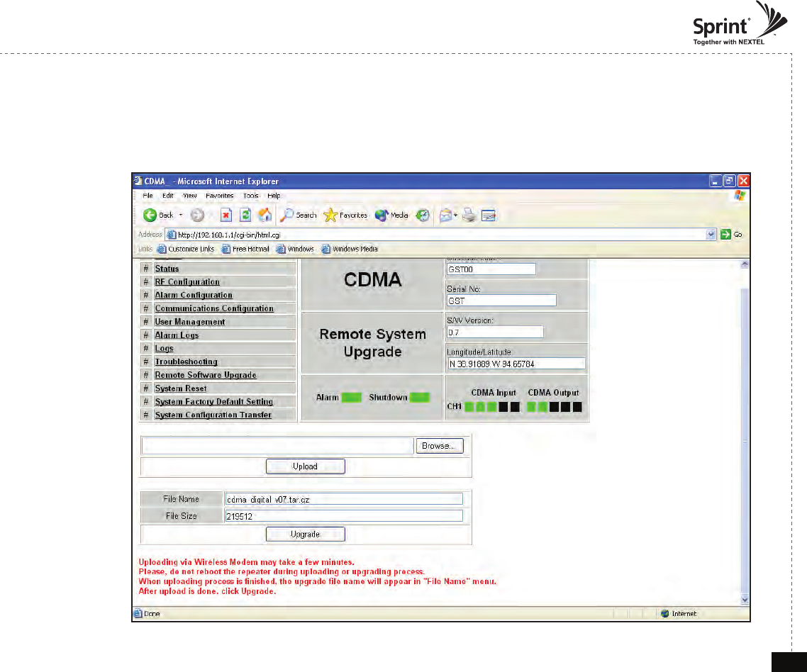The width and height of the screenshot is (807, 672).
Task: Click the page icon beside the address URL
Action: (172, 235)
